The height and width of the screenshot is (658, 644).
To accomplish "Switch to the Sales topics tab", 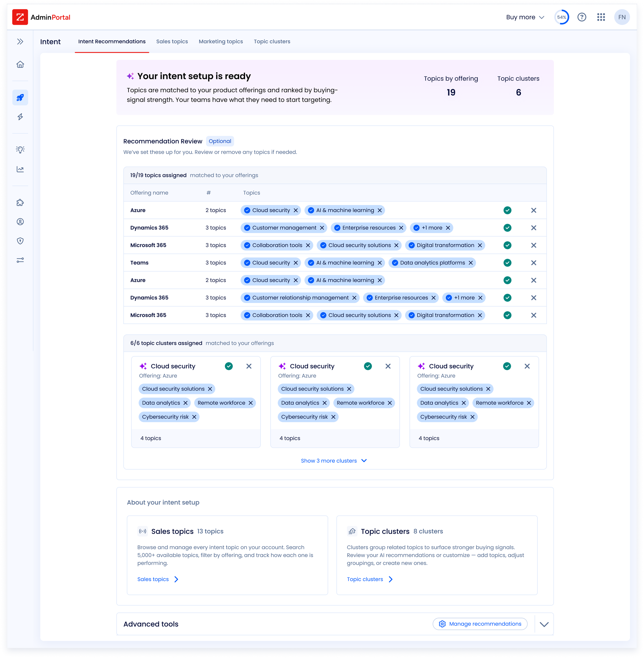I will pos(172,41).
